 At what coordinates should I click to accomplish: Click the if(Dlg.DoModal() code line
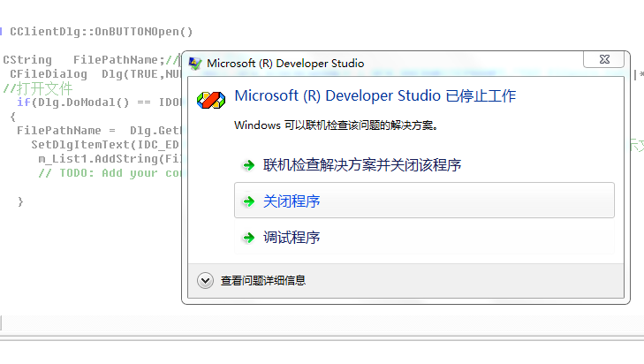coord(99,102)
